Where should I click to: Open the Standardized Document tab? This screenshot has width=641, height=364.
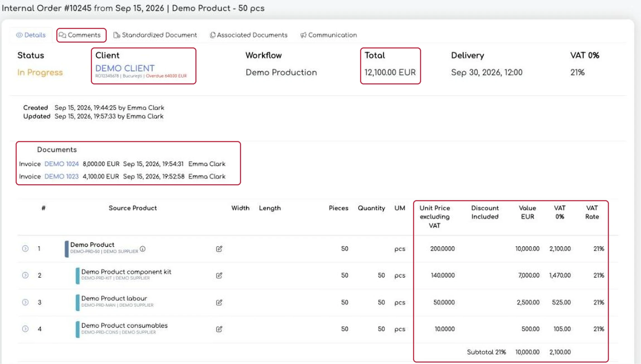155,35
